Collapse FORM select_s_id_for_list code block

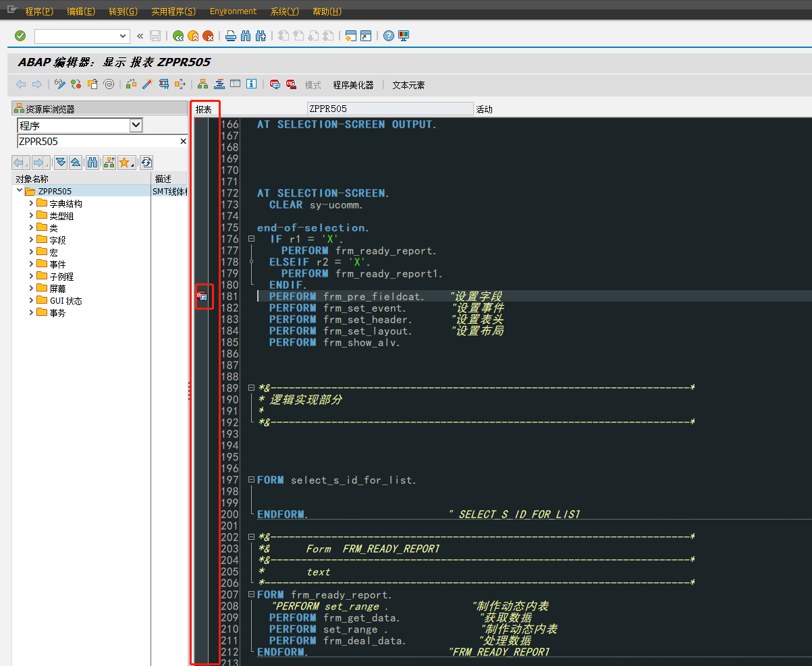251,480
